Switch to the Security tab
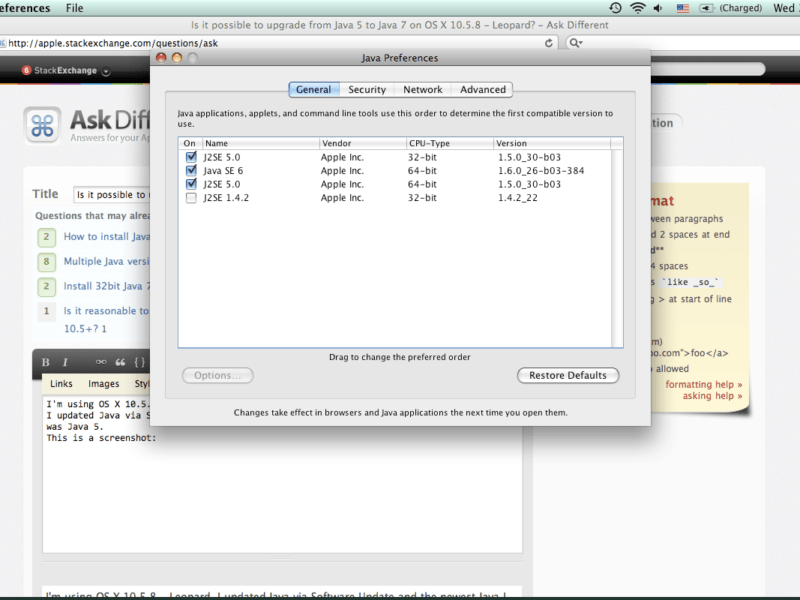 367,90
